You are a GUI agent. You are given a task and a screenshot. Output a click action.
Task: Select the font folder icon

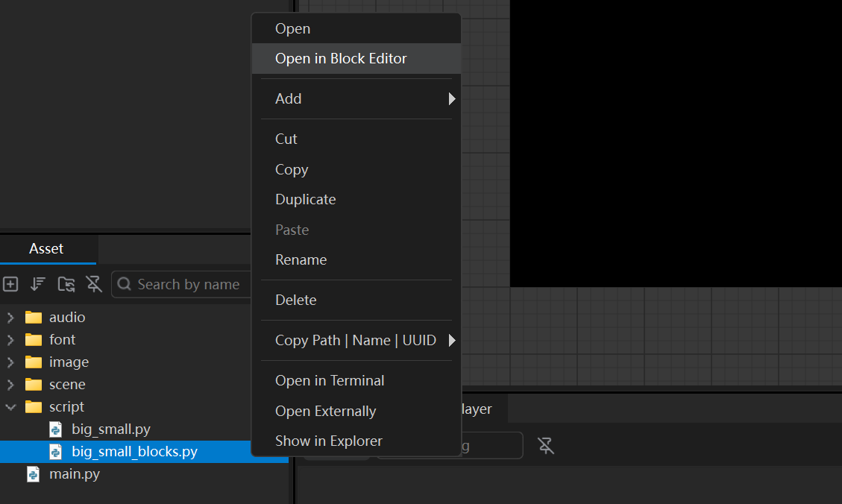click(x=34, y=340)
